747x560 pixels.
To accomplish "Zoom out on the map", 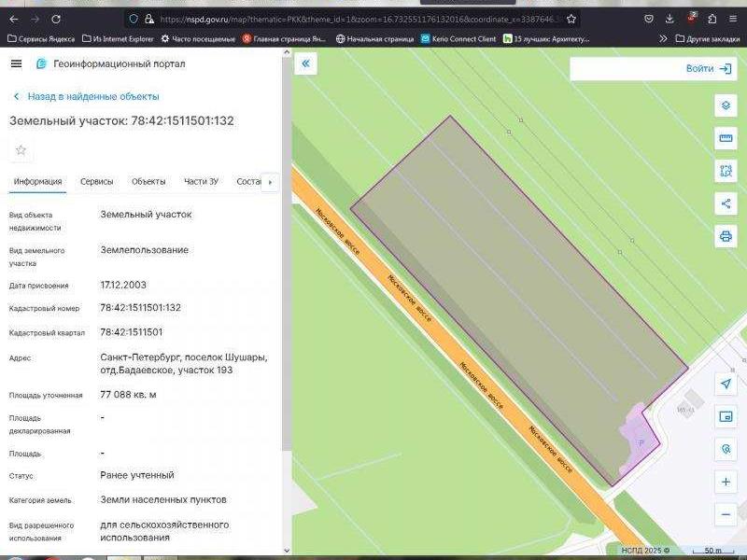I will click(x=726, y=514).
